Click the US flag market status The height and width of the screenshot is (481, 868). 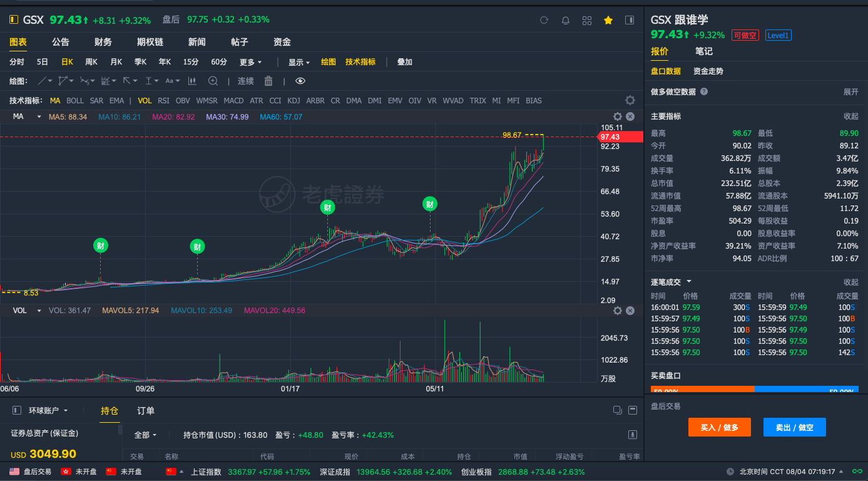14,472
